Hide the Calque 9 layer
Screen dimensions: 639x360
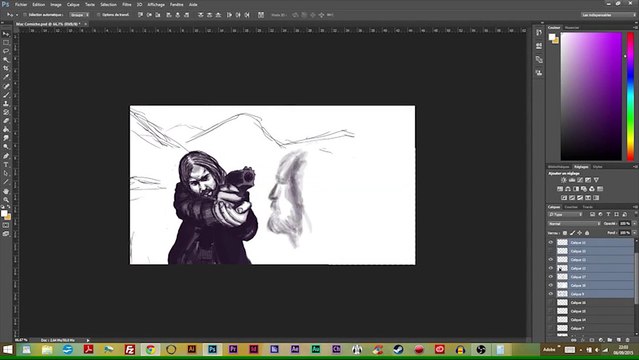click(x=551, y=294)
